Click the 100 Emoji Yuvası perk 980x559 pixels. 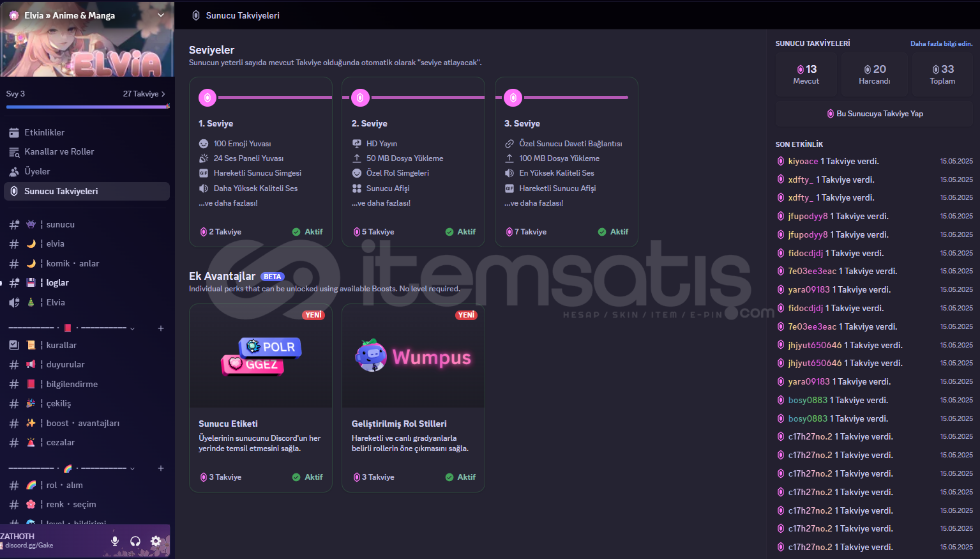235,144
